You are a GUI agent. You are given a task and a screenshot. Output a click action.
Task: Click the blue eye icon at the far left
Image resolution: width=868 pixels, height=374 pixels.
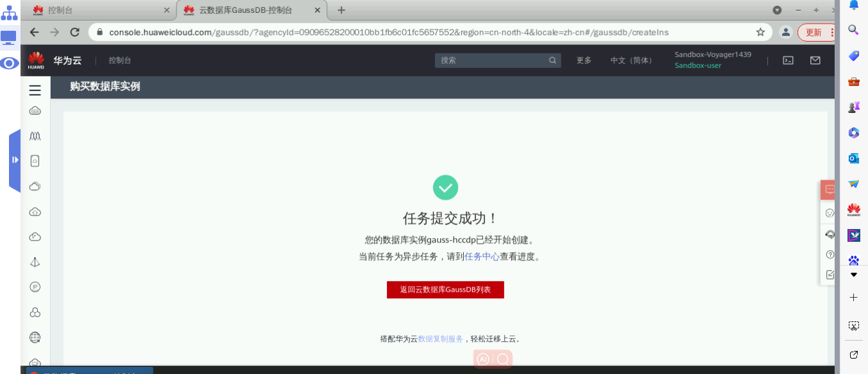(9, 63)
